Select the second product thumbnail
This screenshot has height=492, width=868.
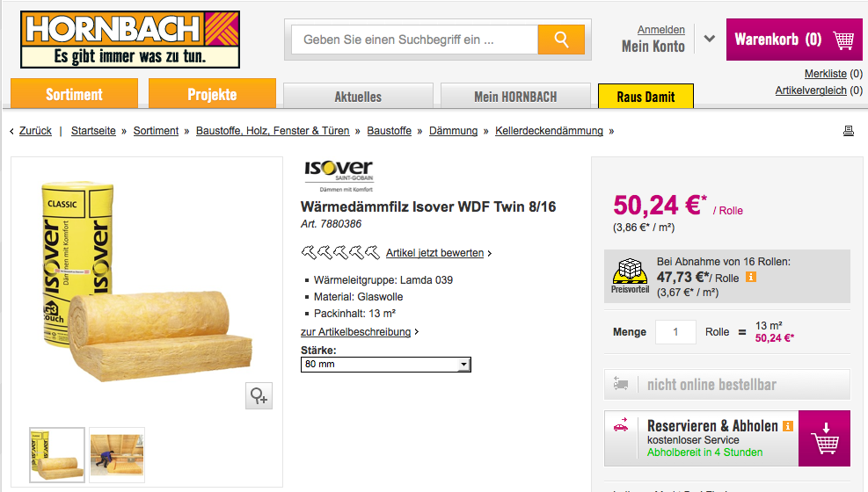pyautogui.click(x=116, y=454)
